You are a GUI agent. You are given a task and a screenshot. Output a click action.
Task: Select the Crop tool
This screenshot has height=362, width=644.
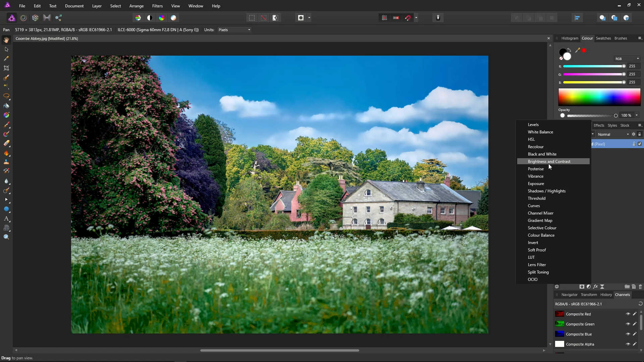[6, 68]
